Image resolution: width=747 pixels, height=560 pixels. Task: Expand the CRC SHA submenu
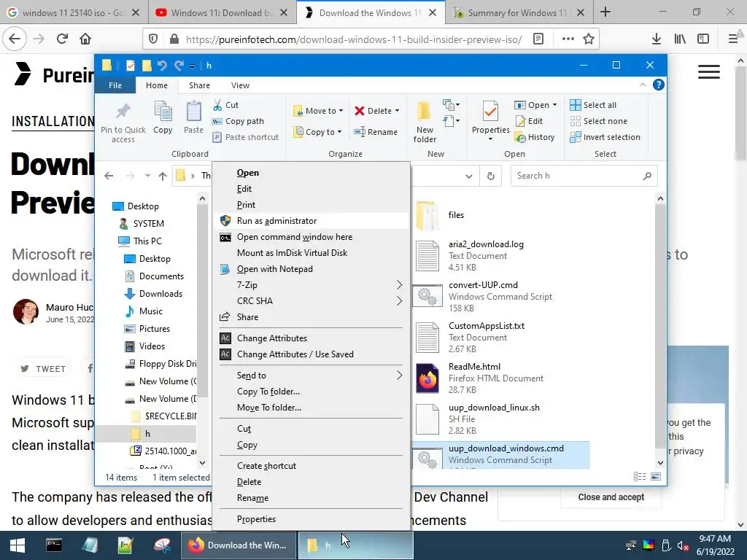pos(311,301)
